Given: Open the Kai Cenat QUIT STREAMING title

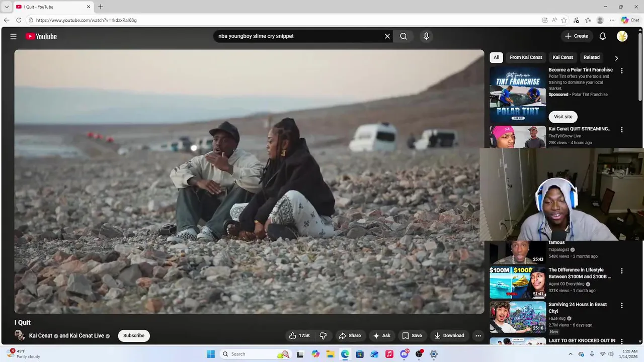Looking at the screenshot, I should point(580,129).
